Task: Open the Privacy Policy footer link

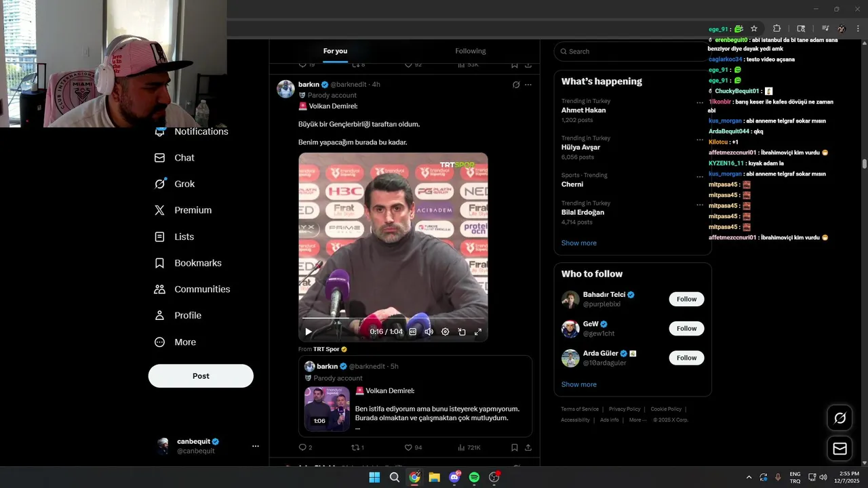Action: click(x=625, y=409)
